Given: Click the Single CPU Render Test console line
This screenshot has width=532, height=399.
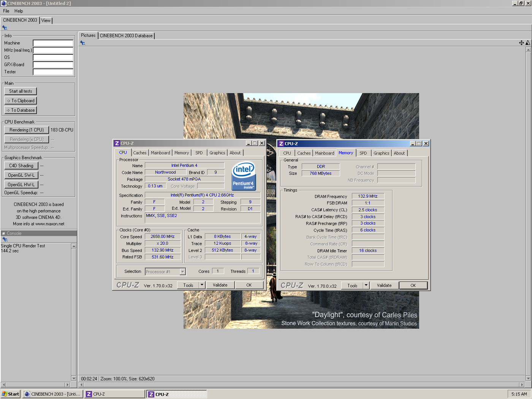Looking at the screenshot, I should (x=23, y=246).
